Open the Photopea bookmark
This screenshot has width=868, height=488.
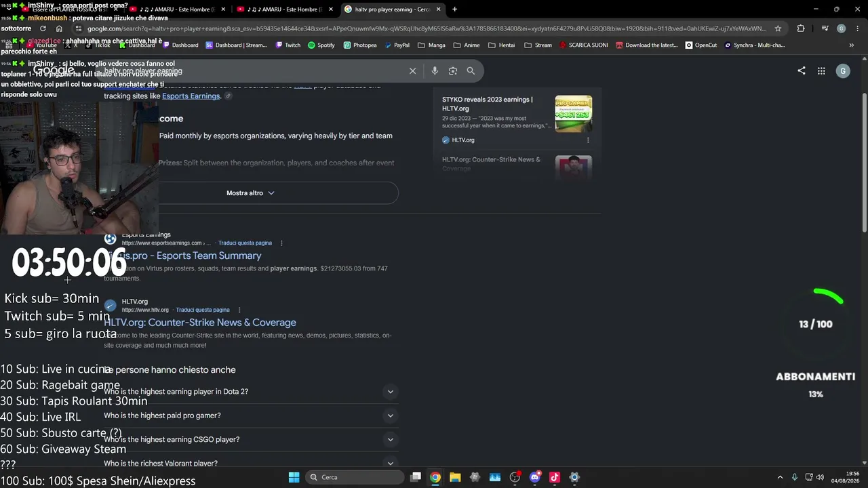(x=360, y=45)
